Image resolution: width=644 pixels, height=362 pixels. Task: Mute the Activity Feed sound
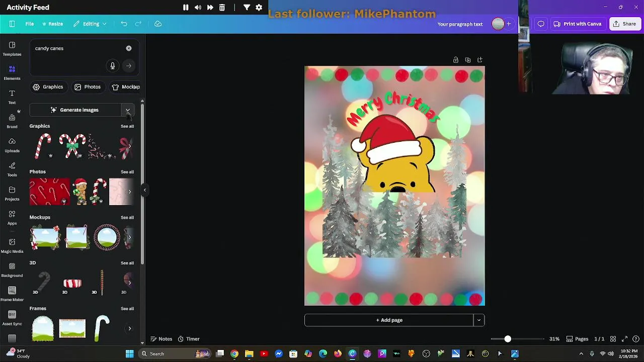pos(198,8)
